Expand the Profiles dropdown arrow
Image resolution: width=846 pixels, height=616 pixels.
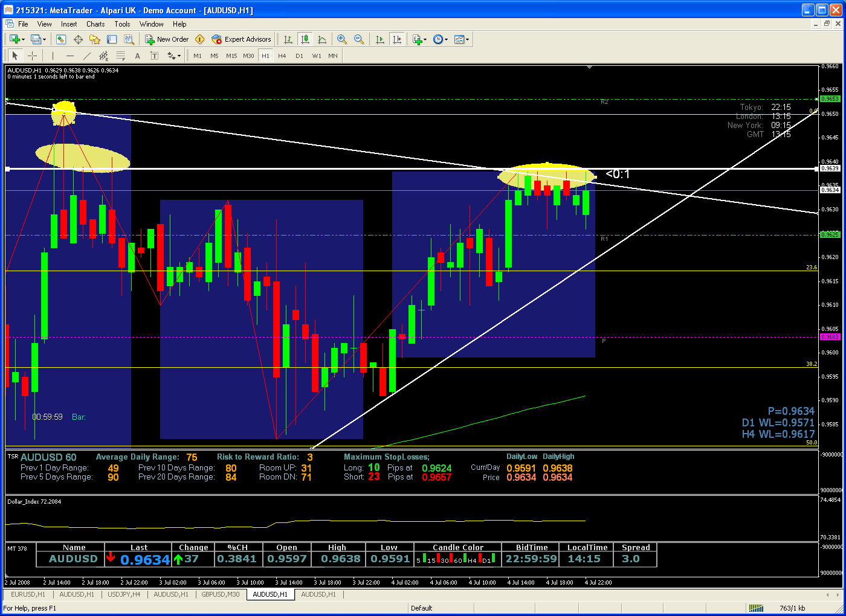(x=45, y=40)
